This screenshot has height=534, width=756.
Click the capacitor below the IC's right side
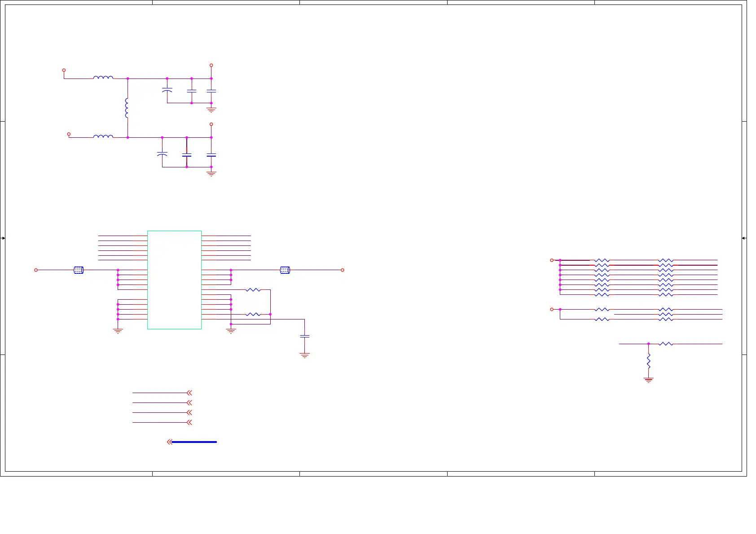(304, 336)
